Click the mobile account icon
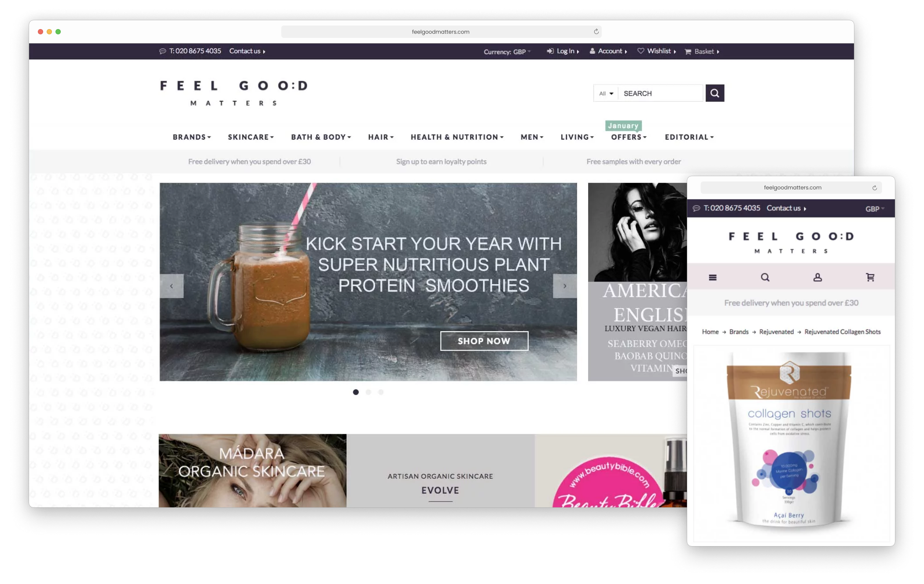The height and width of the screenshot is (584, 924). coord(818,277)
